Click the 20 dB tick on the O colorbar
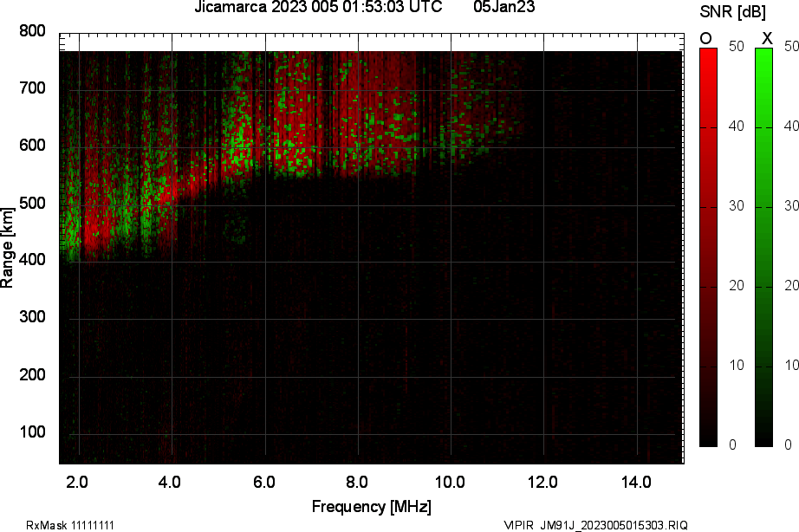This screenshot has height=532, width=799. coord(737,286)
